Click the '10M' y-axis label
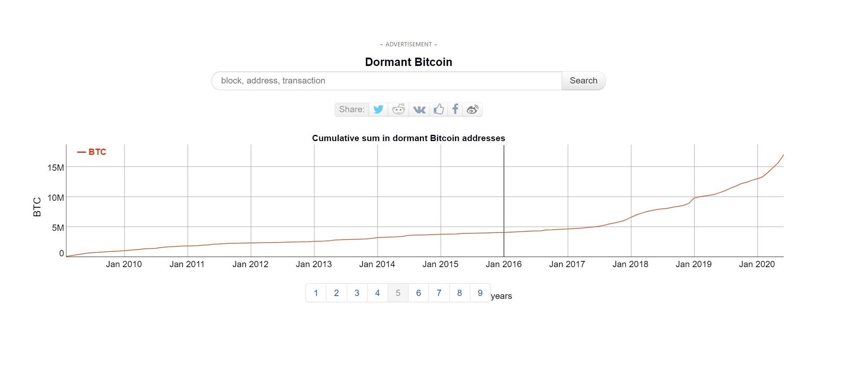Image resolution: width=868 pixels, height=369 pixels. point(56,198)
